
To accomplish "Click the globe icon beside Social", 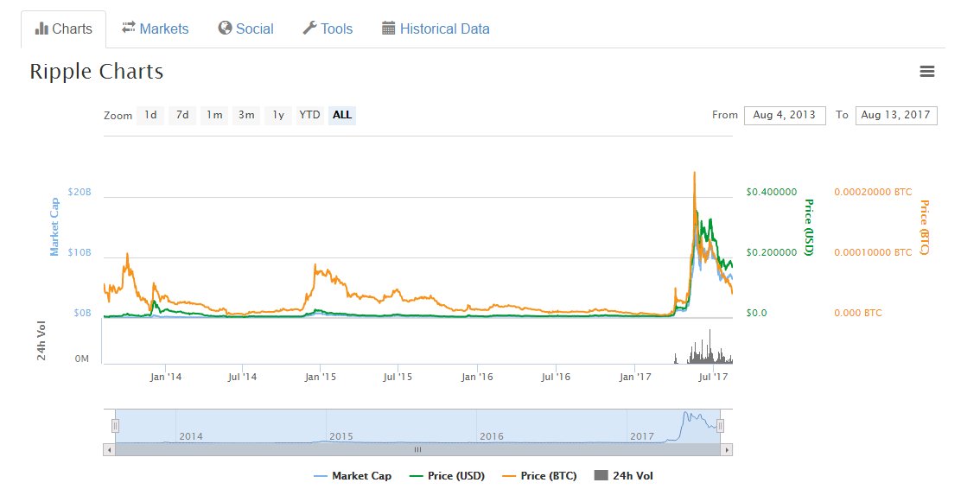I will (225, 29).
